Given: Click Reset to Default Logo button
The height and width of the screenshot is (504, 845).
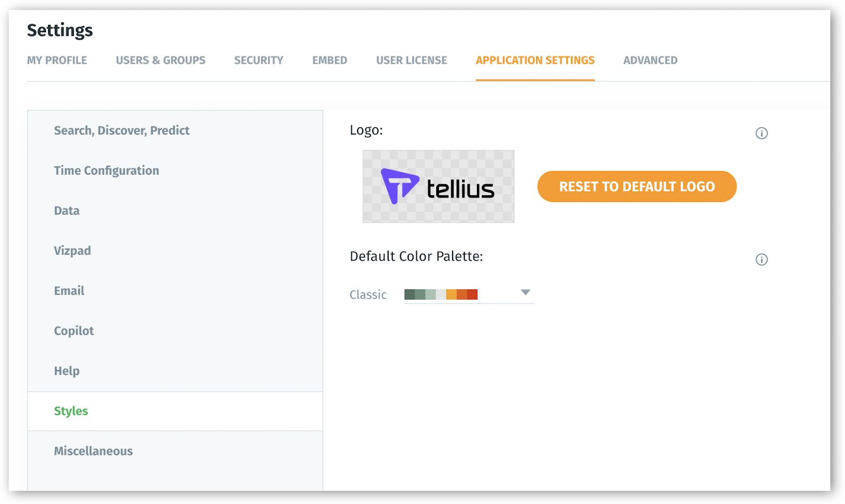Looking at the screenshot, I should coord(636,186).
